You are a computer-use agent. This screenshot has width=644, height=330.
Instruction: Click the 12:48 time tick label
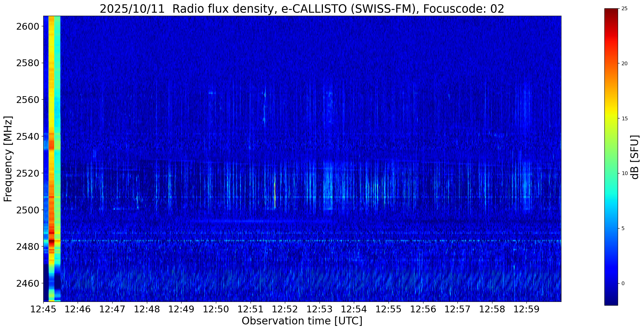(147, 309)
